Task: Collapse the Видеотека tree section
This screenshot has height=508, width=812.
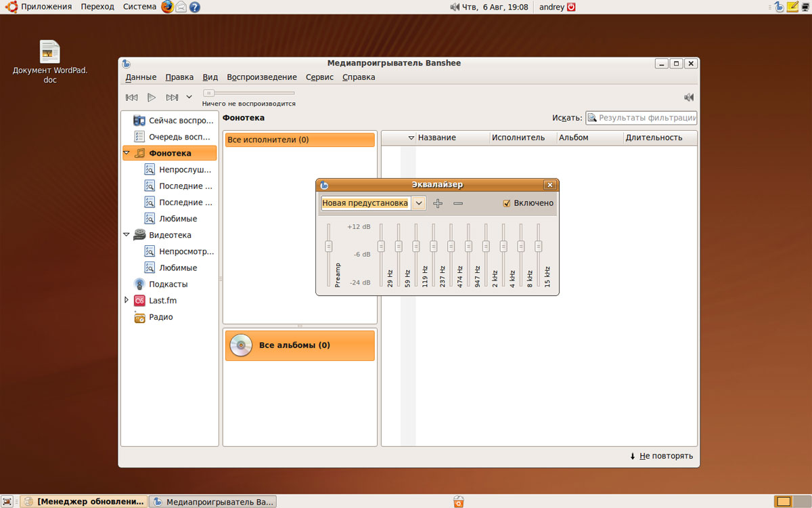Action: [x=127, y=235]
